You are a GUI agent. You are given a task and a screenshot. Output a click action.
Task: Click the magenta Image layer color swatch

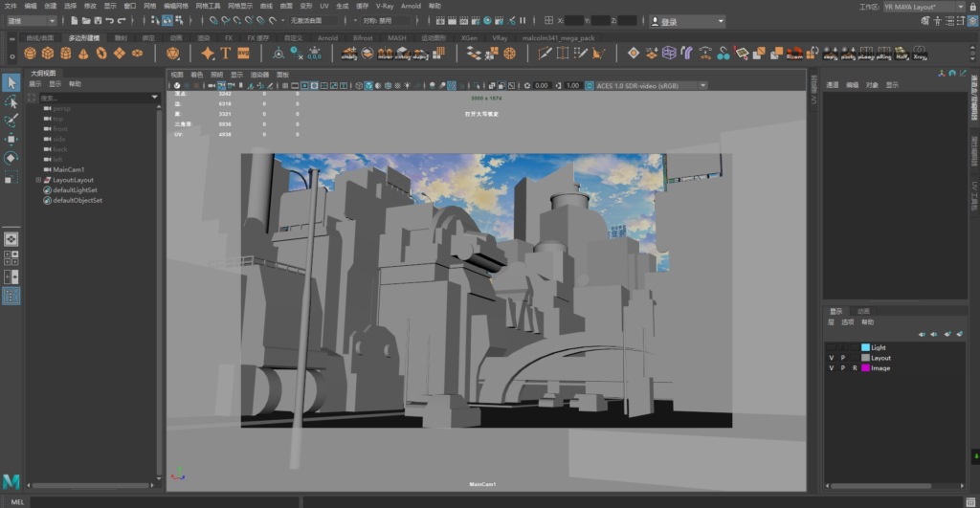(x=865, y=368)
